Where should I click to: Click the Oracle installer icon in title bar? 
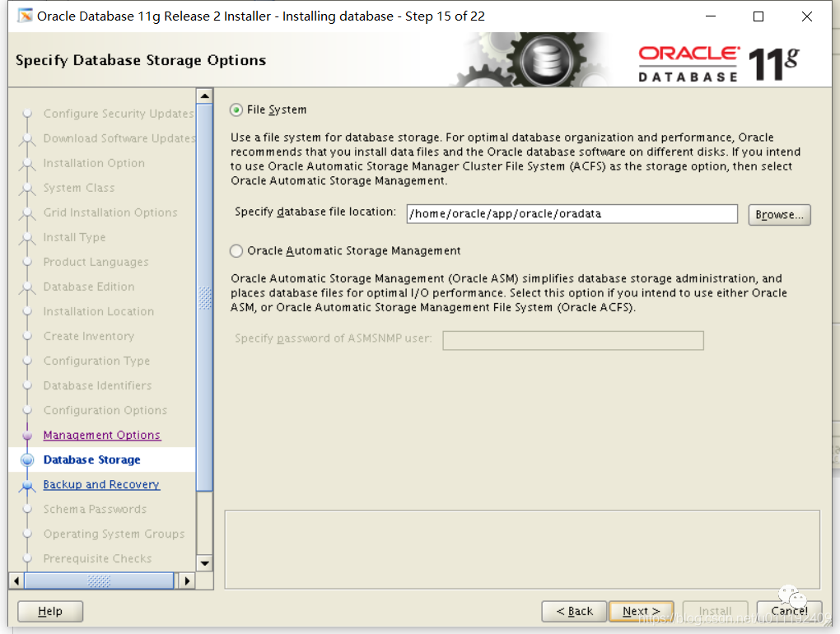click(25, 16)
